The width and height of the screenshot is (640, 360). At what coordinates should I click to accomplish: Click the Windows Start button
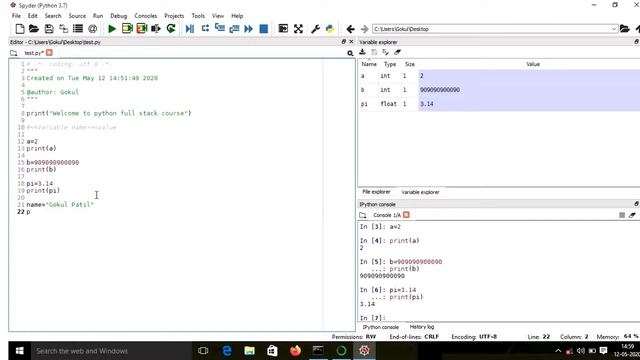point(19,351)
